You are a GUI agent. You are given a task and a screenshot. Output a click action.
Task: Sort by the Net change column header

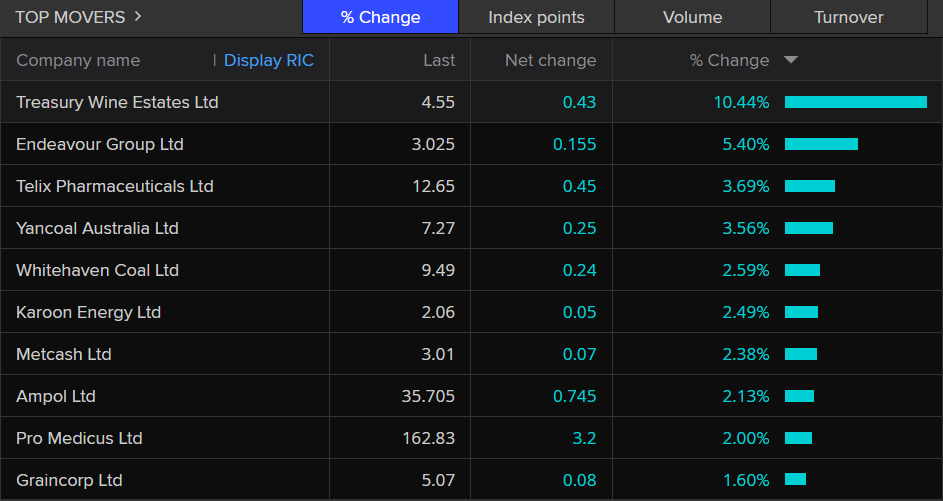(550, 60)
